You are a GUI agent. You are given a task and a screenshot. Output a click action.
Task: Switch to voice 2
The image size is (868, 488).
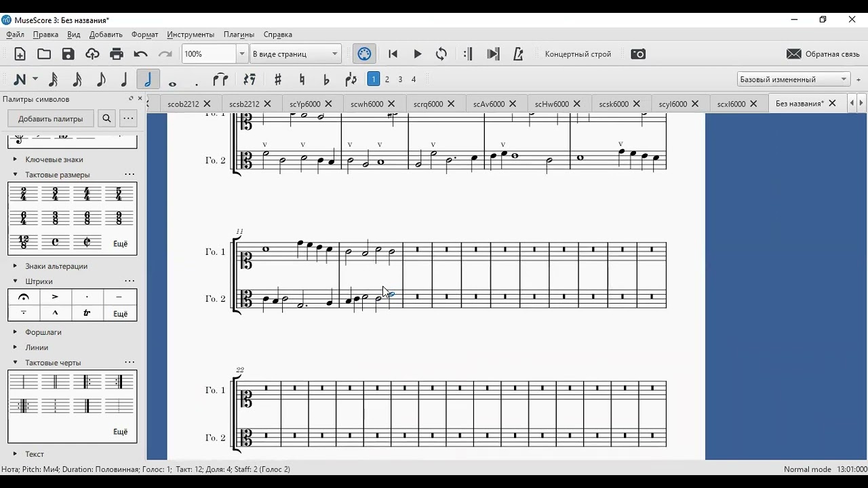point(387,79)
